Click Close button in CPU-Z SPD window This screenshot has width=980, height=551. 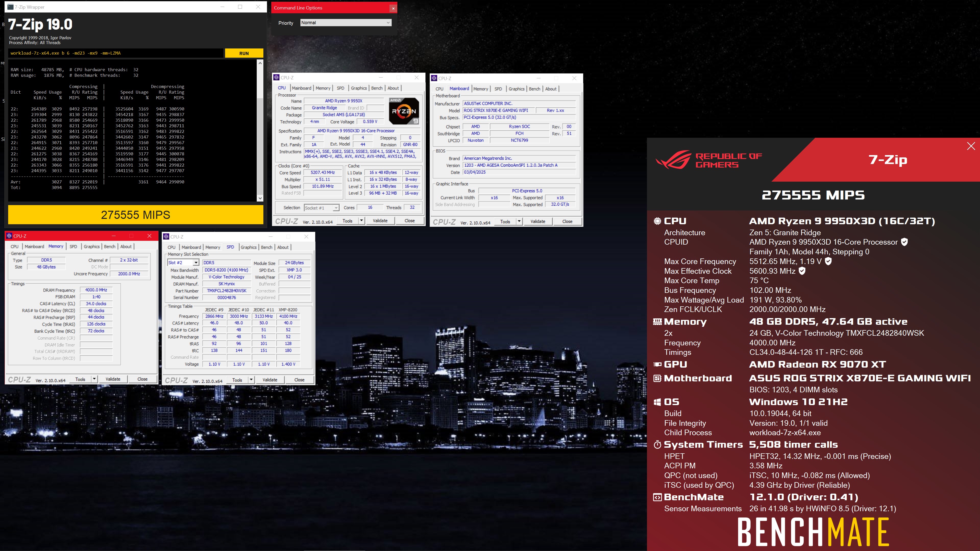coord(299,380)
